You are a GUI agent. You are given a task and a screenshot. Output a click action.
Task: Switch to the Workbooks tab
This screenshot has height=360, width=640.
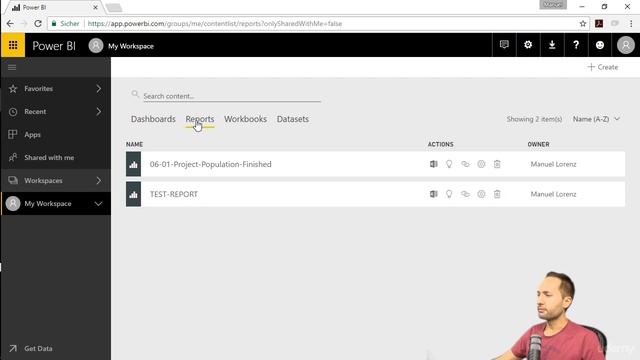pos(245,119)
